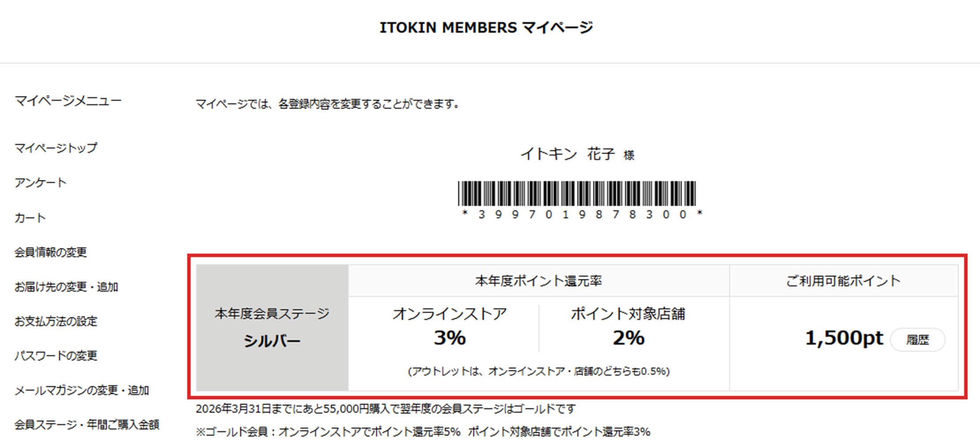Click the member name イトキン 花子
Image resolution: width=980 pixels, height=448 pixels.
567,154
